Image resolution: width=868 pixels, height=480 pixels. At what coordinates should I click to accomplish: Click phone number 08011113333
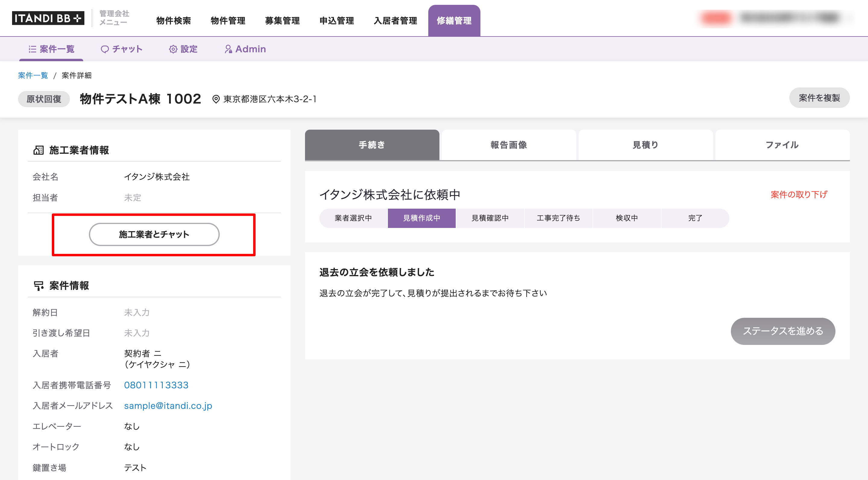click(156, 385)
